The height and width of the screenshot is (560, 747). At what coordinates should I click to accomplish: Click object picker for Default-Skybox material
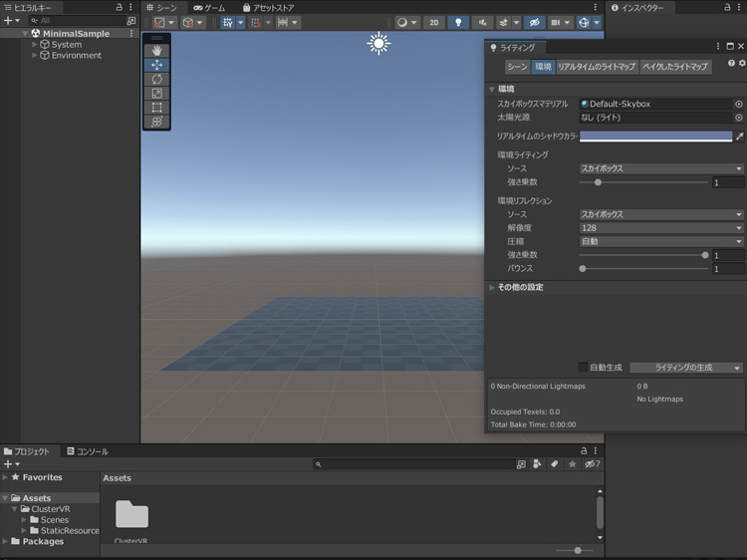[x=738, y=104]
